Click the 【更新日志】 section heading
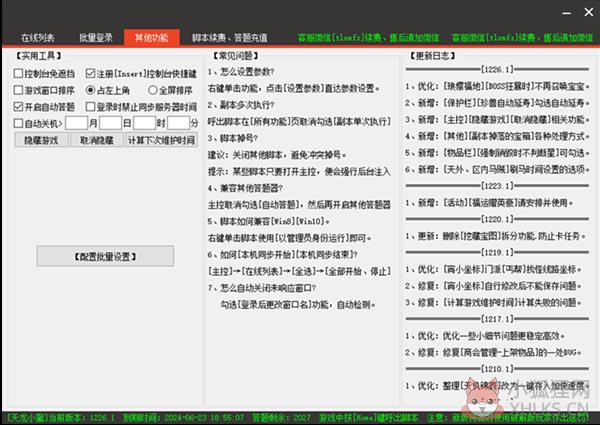The image size is (600, 425). pos(433,56)
